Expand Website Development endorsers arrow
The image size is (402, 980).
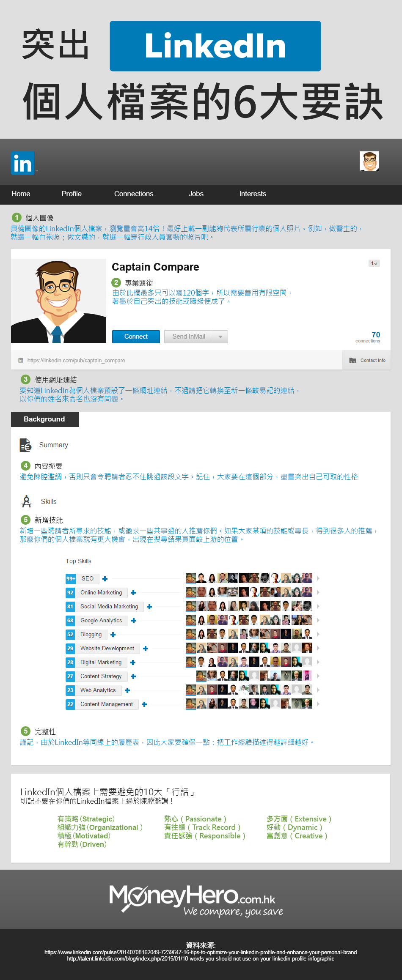pos(318,648)
